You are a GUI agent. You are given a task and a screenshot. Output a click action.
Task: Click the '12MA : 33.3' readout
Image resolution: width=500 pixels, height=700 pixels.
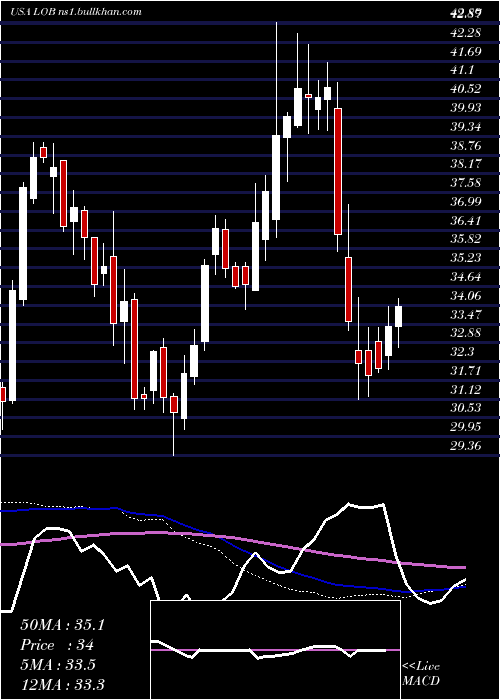click(x=62, y=684)
